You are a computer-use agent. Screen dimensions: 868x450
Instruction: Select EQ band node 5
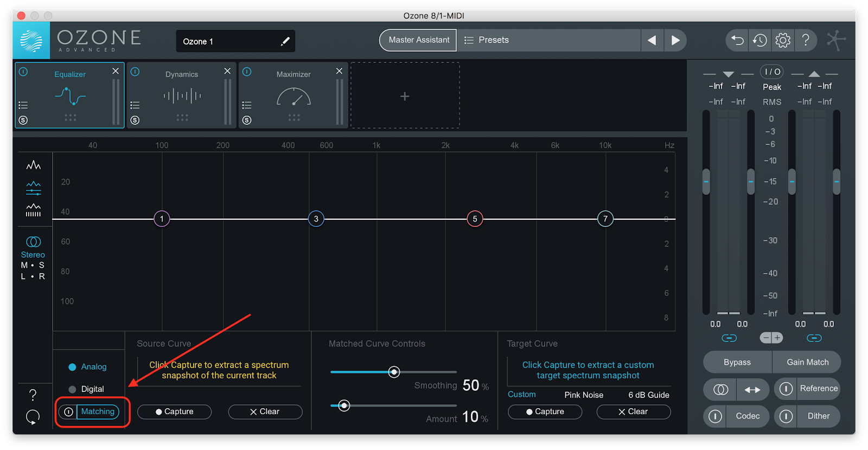475,219
